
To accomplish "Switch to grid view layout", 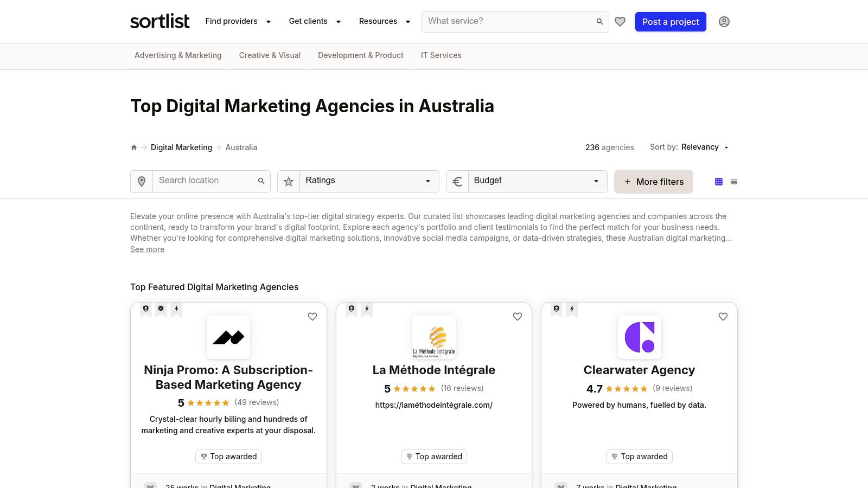I will point(719,182).
